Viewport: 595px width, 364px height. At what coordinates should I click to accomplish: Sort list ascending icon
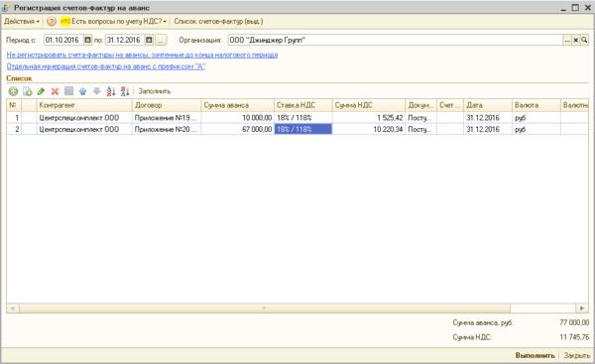tap(111, 91)
